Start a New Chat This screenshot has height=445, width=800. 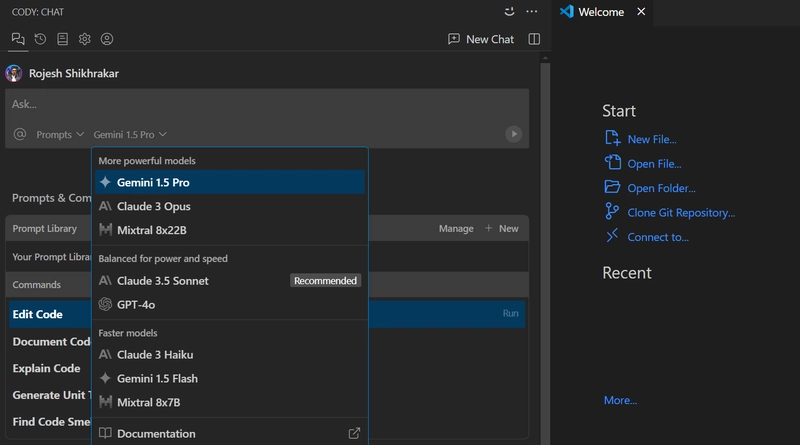click(x=481, y=39)
